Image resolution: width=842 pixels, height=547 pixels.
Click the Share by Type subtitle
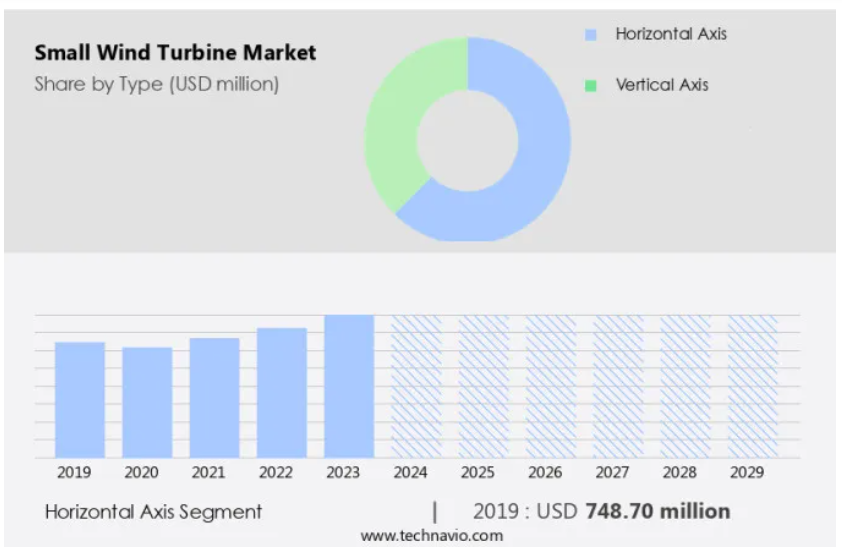(x=156, y=84)
